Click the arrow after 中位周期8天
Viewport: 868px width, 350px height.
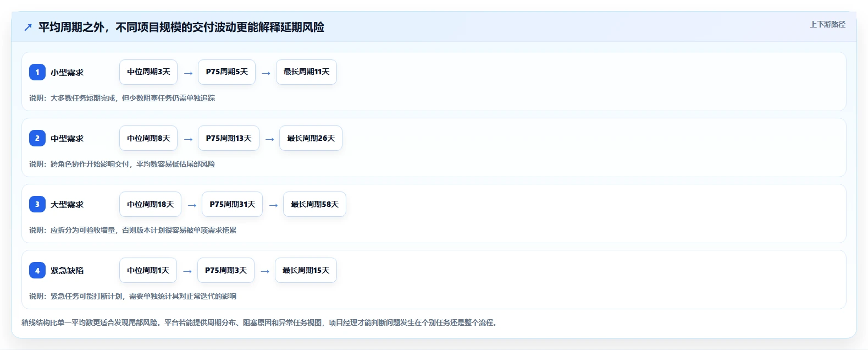pyautogui.click(x=188, y=139)
